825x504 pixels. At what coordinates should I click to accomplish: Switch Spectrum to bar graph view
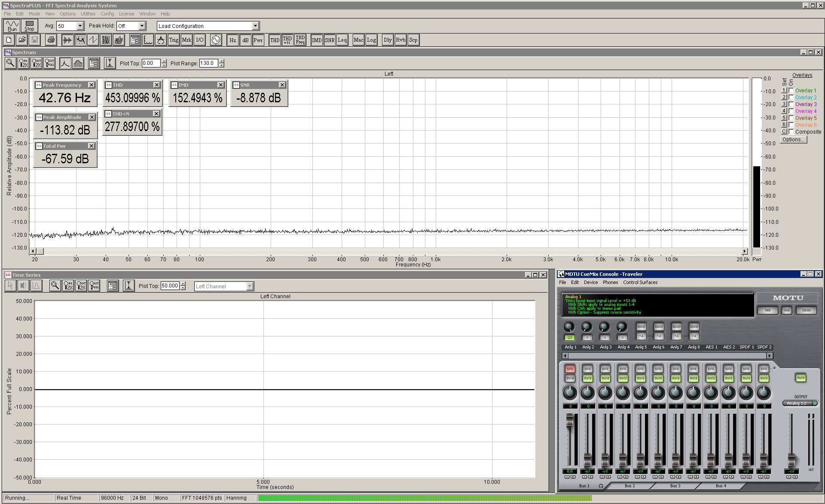78,63
